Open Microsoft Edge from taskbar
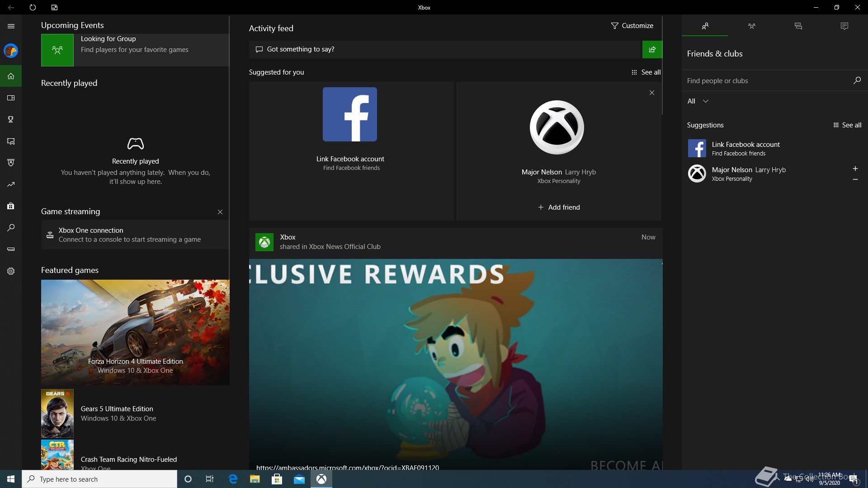This screenshot has height=488, width=868. (233, 479)
